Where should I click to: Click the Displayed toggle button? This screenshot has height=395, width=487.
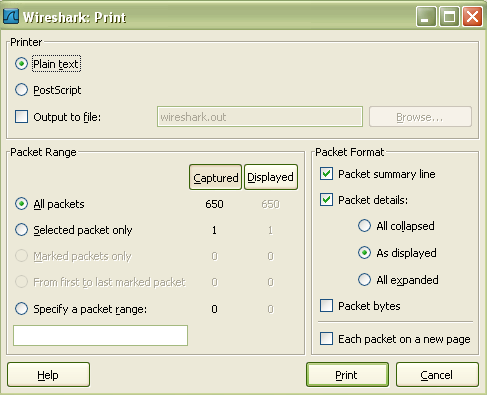point(271,177)
